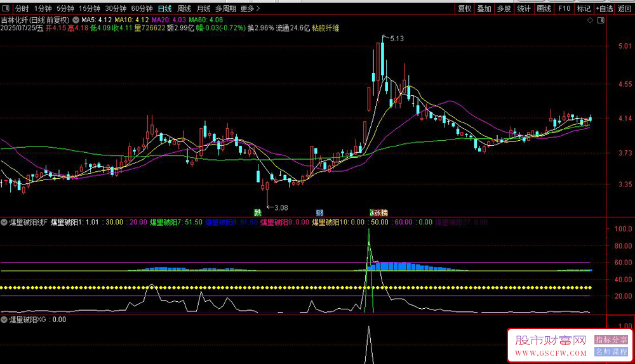635x364 pixels.
Task: Open the 多股 multi-stock view
Action: [504, 8]
